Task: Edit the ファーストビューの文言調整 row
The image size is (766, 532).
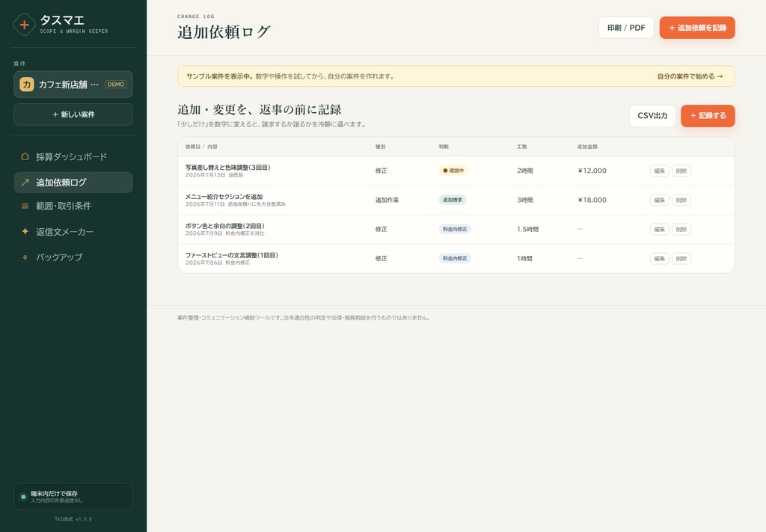Action: 660,259
